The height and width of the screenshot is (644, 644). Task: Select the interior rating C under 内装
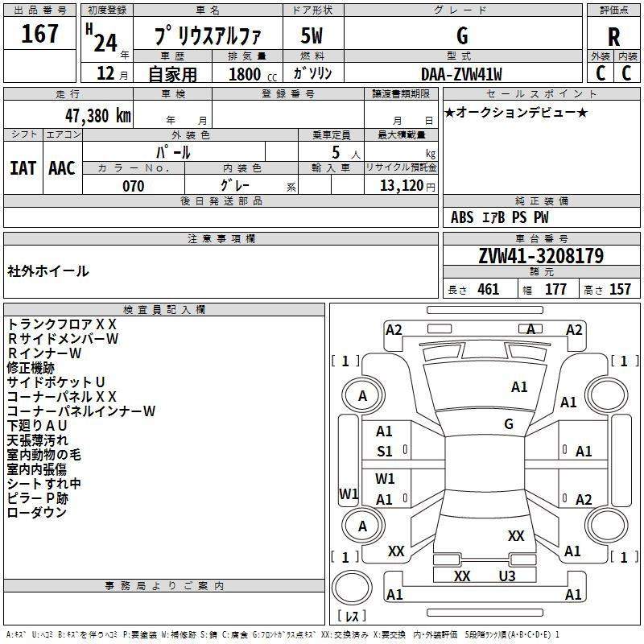pyautogui.click(x=626, y=73)
